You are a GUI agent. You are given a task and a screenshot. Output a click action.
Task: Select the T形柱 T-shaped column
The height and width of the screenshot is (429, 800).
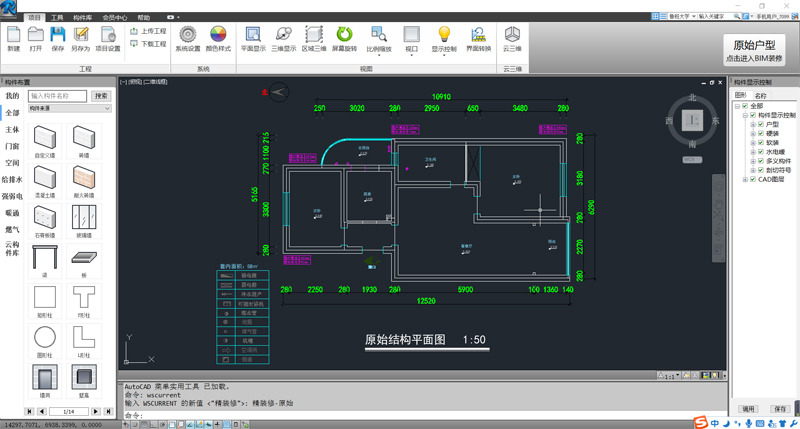click(84, 301)
